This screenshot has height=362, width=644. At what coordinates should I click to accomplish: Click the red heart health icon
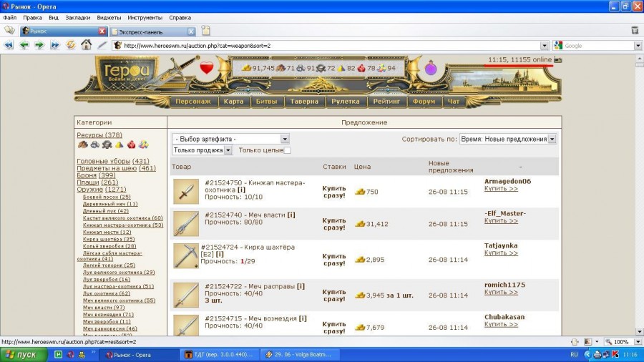point(207,68)
